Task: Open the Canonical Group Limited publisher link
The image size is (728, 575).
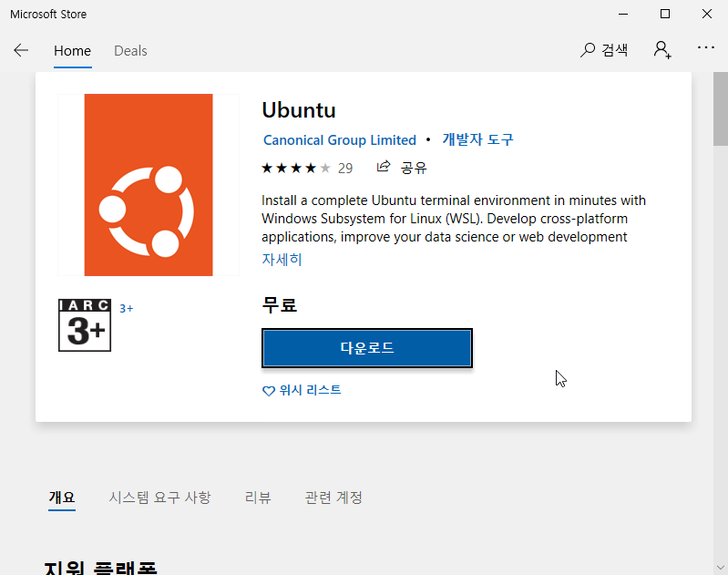Action: point(339,139)
